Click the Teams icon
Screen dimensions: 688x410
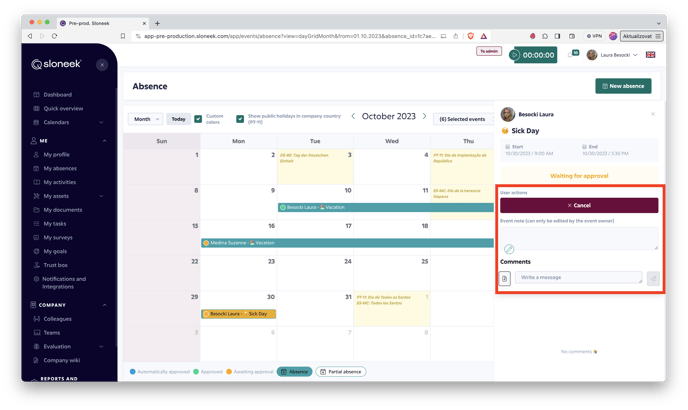coord(36,333)
